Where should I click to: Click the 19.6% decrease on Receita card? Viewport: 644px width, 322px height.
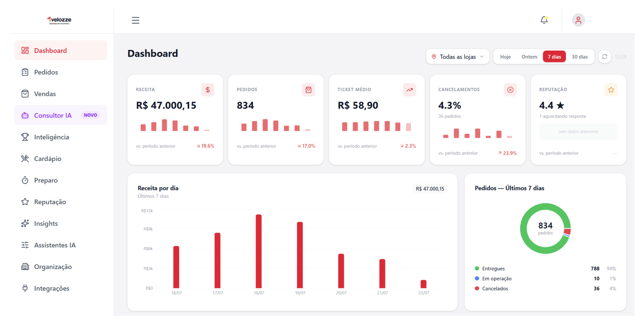coord(206,146)
